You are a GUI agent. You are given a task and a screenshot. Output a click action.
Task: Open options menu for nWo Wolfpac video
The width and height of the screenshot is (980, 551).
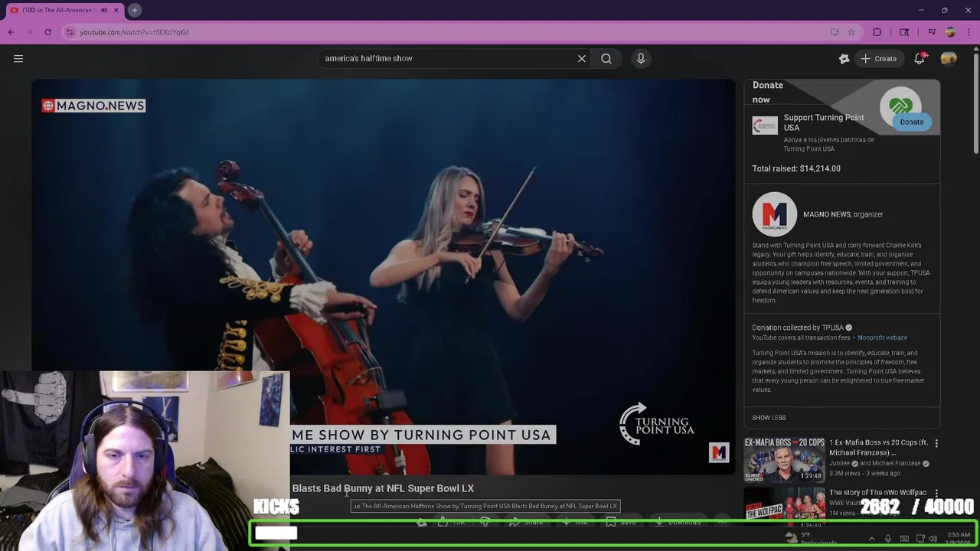point(936,494)
